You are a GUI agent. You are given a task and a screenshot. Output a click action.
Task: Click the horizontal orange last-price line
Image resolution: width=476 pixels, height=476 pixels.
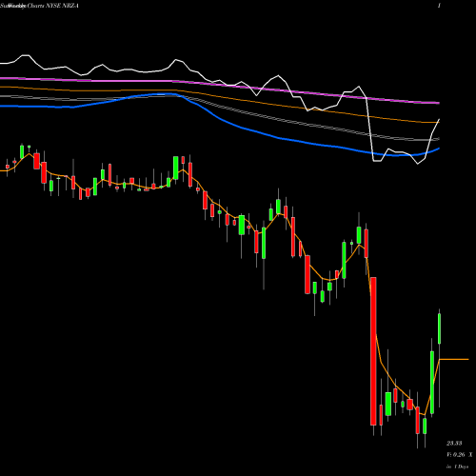click(454, 359)
